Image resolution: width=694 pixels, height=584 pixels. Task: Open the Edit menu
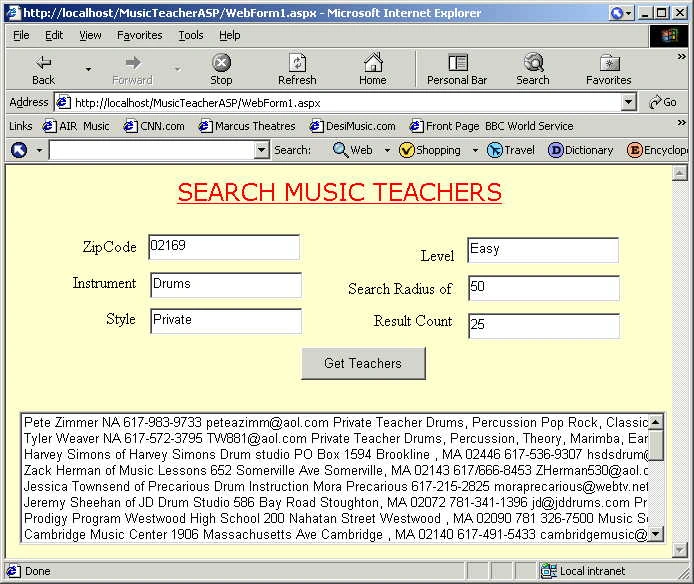coord(54,35)
